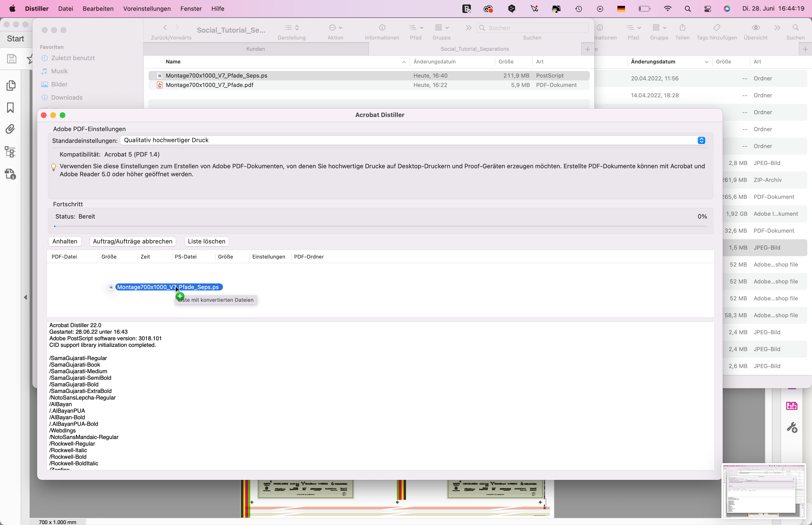Click the Finder Suchen search field
812x525 pixels.
point(532,28)
